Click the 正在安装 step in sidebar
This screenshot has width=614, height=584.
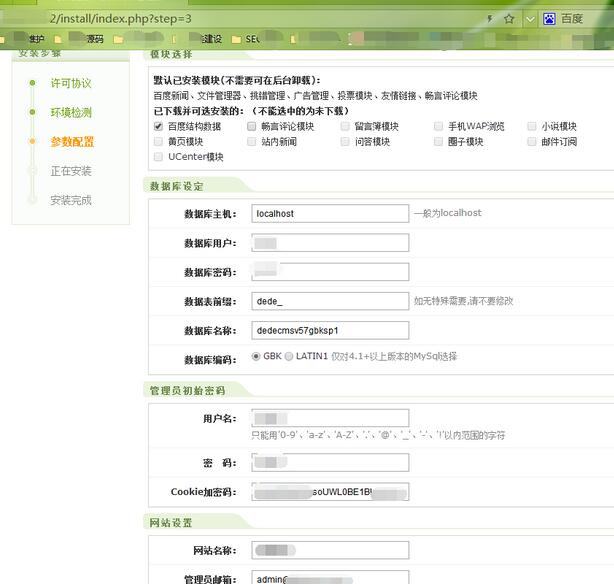[71, 171]
